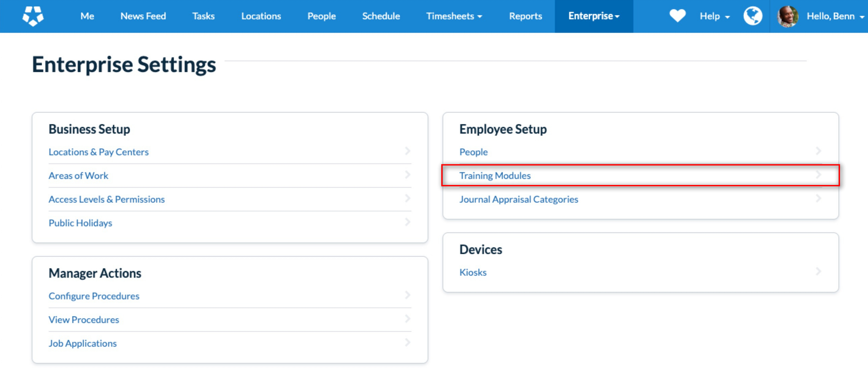Click the arrow beside Journal Appraisal Categories
The image size is (868, 370).
click(x=818, y=199)
